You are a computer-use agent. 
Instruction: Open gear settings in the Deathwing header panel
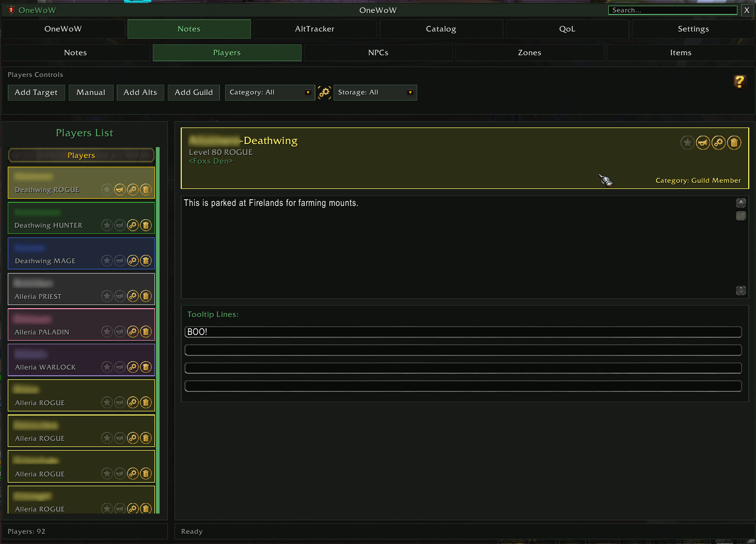click(718, 142)
